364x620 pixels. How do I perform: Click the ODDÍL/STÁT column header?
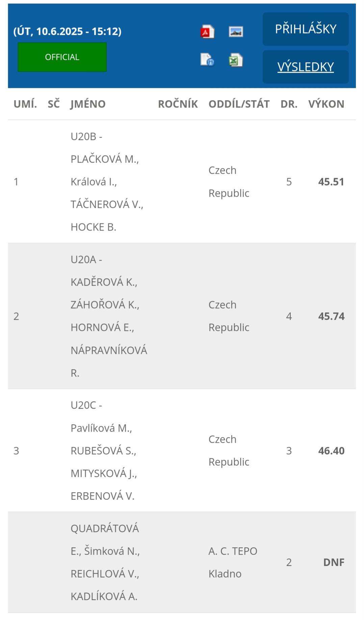[x=239, y=104]
